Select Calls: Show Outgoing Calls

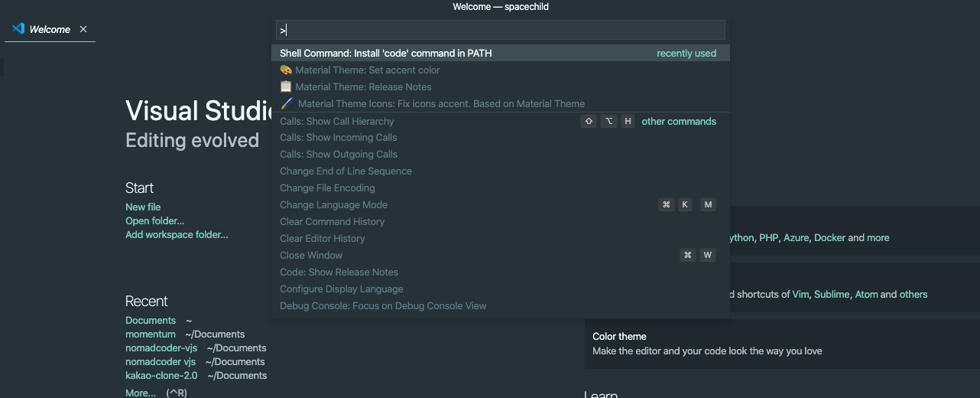(x=501, y=154)
